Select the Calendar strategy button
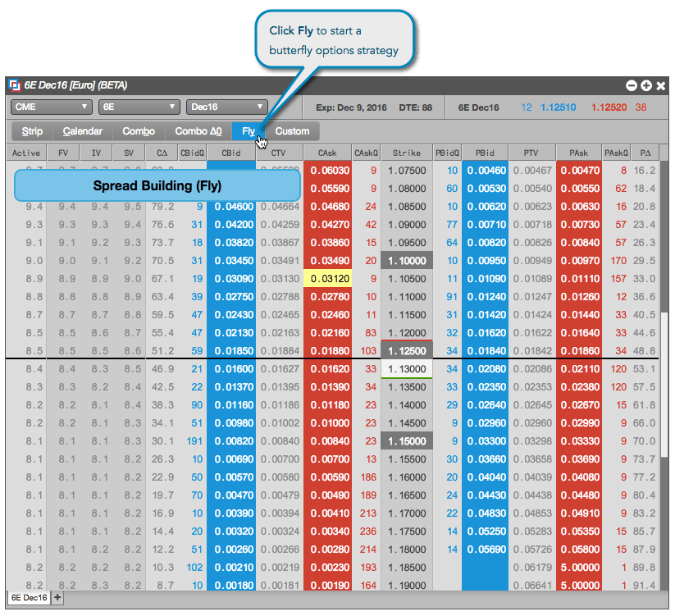Screen dimensions: 675x616 (x=83, y=131)
